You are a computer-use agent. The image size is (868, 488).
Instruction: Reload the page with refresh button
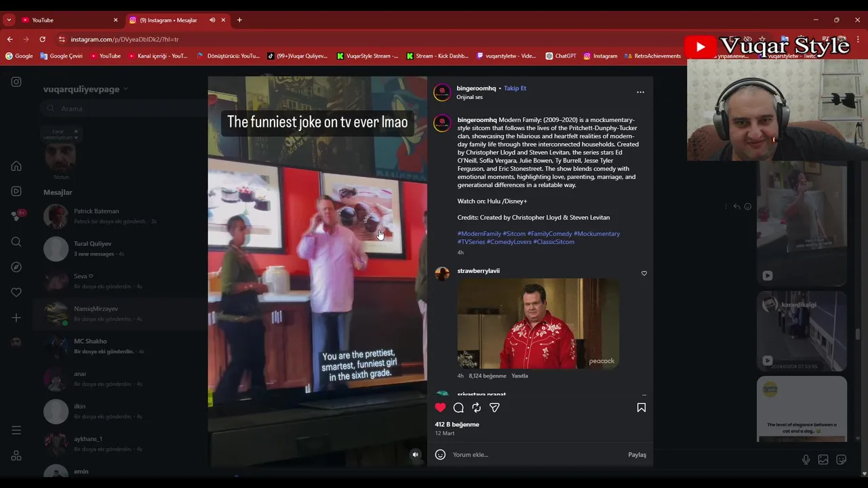click(x=42, y=39)
